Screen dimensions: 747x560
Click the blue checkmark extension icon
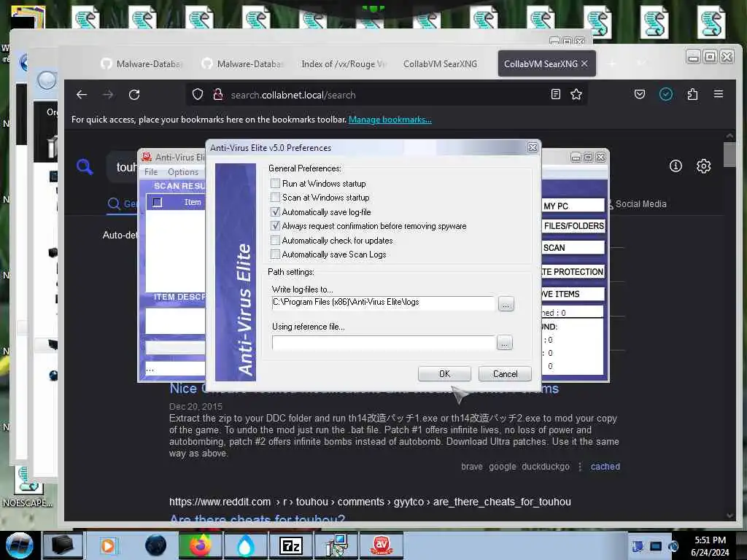click(666, 94)
